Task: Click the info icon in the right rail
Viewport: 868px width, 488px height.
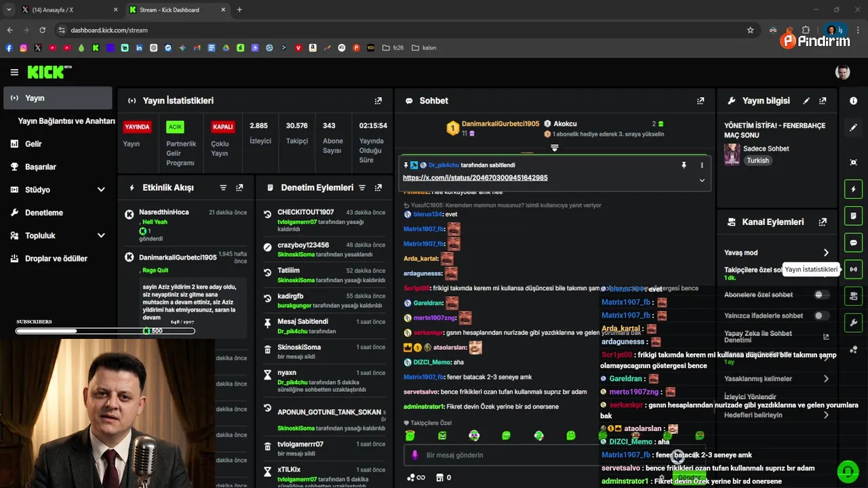Action: 853,100
